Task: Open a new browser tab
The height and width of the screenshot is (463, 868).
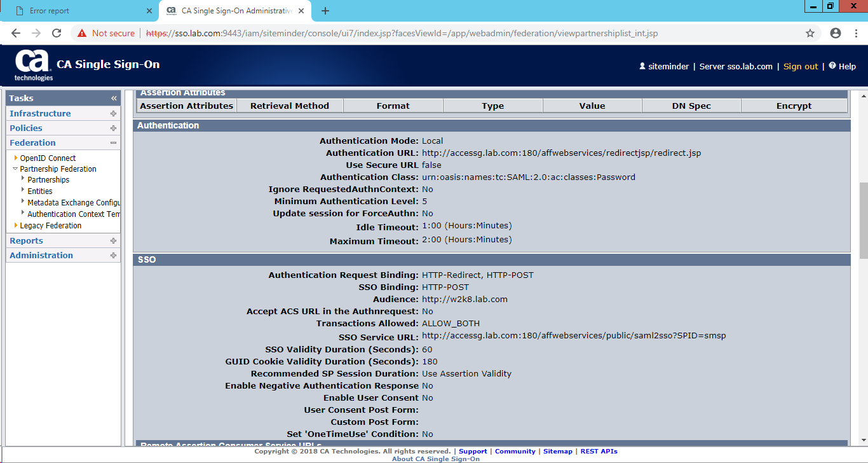Action: click(325, 11)
